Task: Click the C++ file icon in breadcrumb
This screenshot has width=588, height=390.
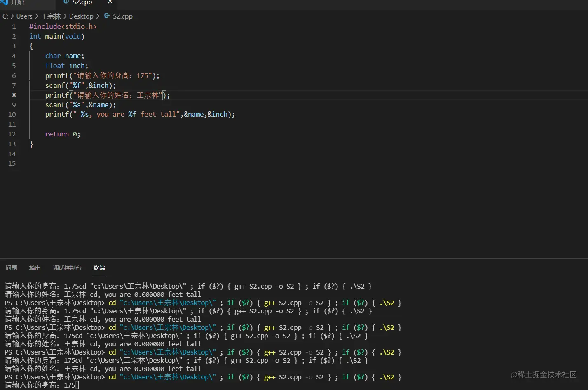Action: click(107, 16)
